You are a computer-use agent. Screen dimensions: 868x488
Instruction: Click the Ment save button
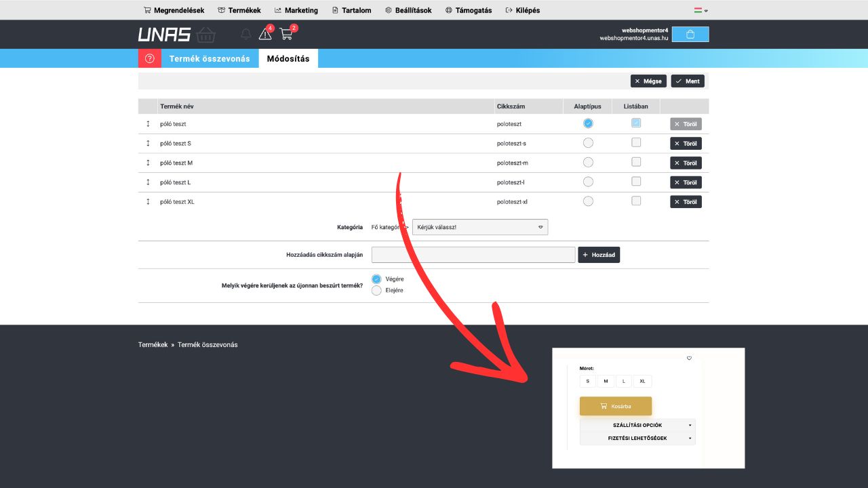[x=688, y=81]
